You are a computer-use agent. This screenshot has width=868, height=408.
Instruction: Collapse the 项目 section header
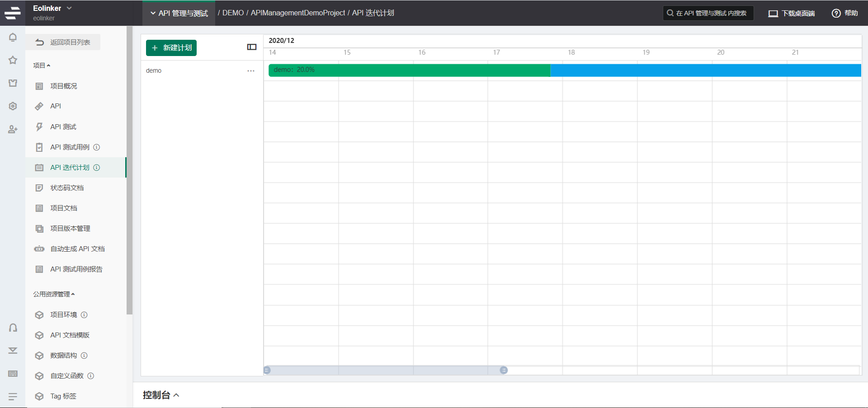click(x=42, y=66)
